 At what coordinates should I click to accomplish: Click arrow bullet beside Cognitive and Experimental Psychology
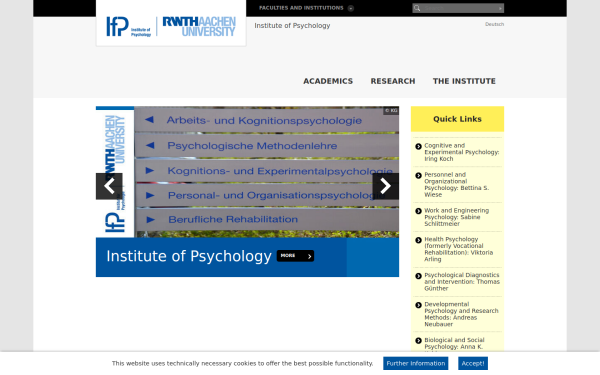pyautogui.click(x=418, y=146)
